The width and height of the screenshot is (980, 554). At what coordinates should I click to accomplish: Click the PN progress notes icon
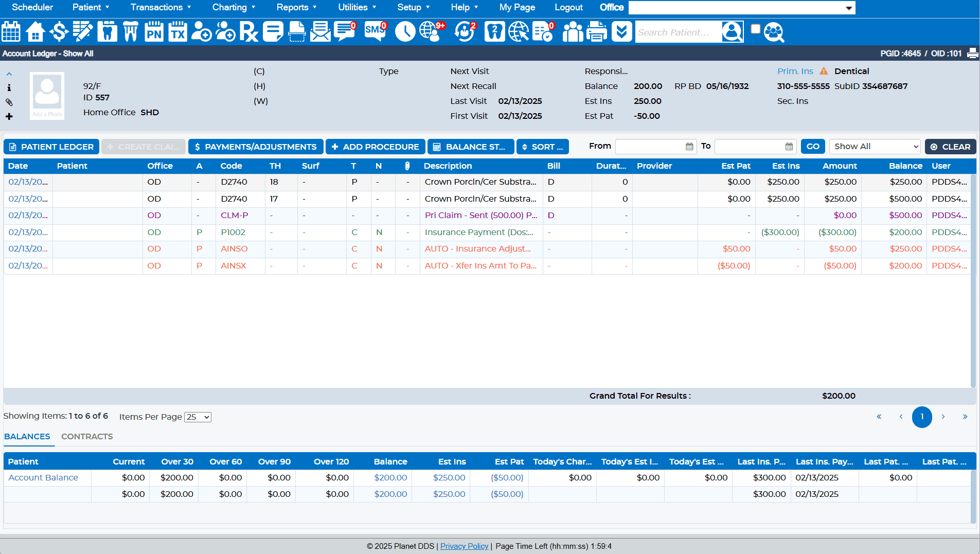click(154, 32)
